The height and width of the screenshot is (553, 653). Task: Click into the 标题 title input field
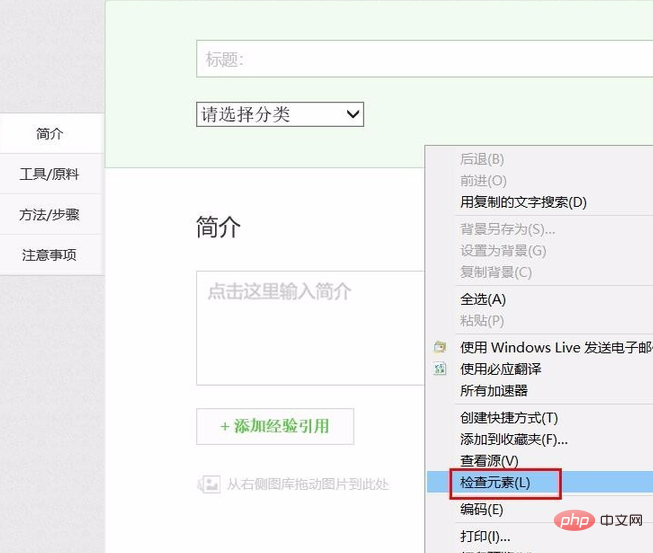pos(420,59)
